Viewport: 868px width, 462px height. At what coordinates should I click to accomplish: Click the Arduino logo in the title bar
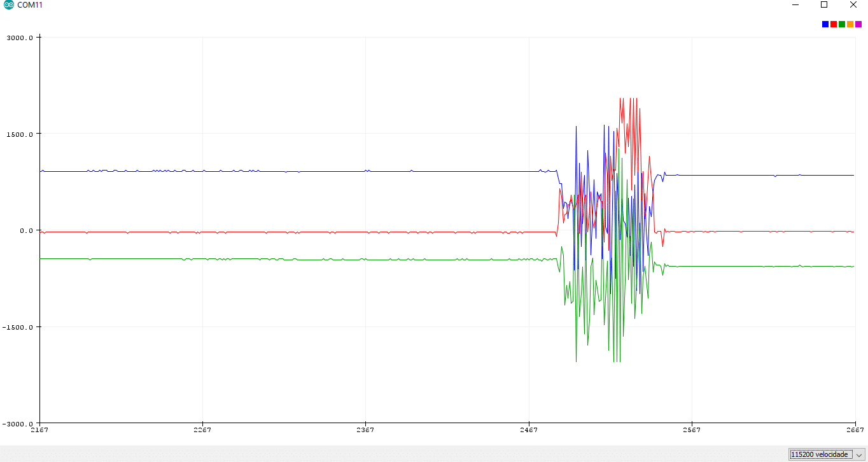click(x=8, y=5)
